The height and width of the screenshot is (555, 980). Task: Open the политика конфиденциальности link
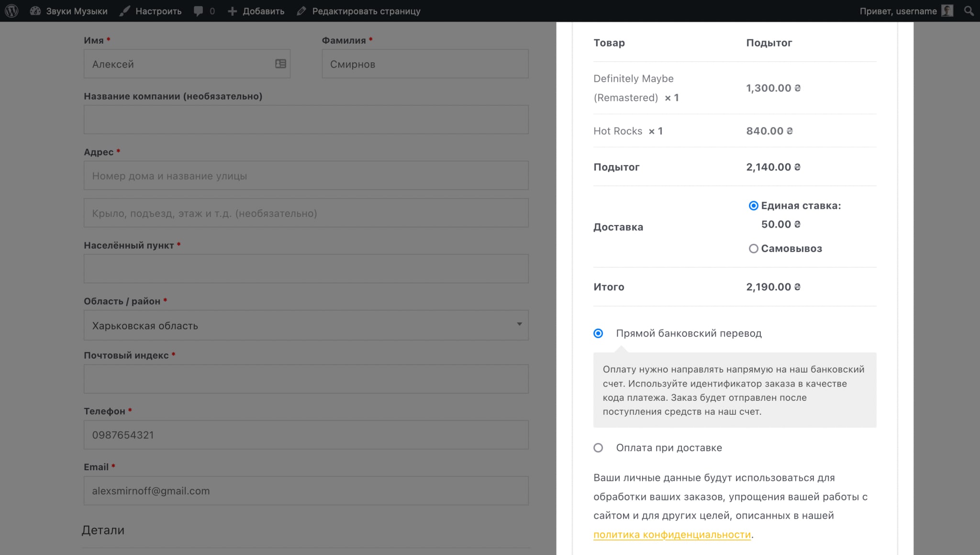pos(672,534)
